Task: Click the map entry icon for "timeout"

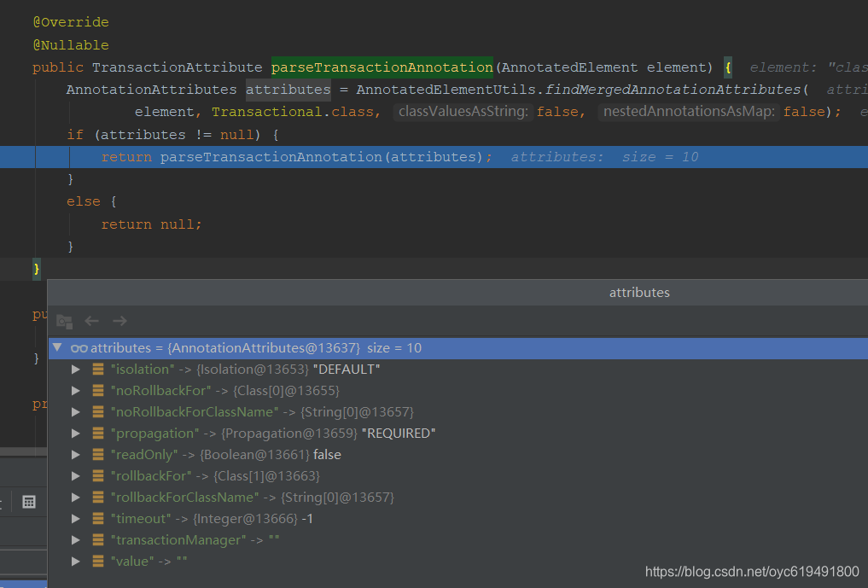Action: (98, 519)
